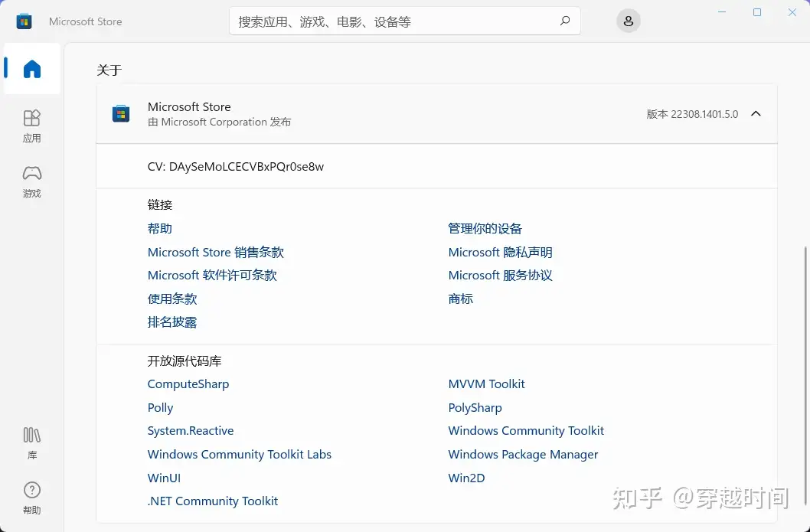This screenshot has width=810, height=532.
Task: Open the PolySharp link
Action: pos(475,408)
